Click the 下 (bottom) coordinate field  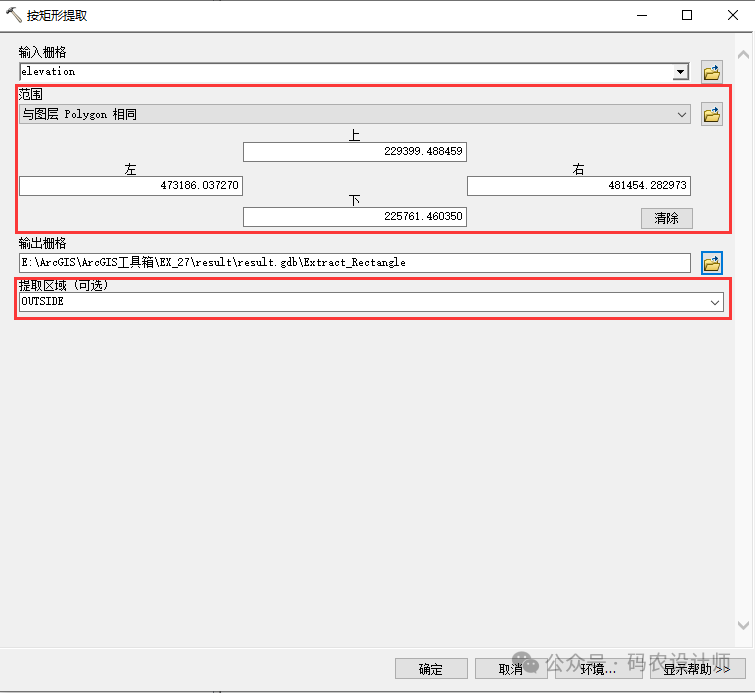coord(355,217)
